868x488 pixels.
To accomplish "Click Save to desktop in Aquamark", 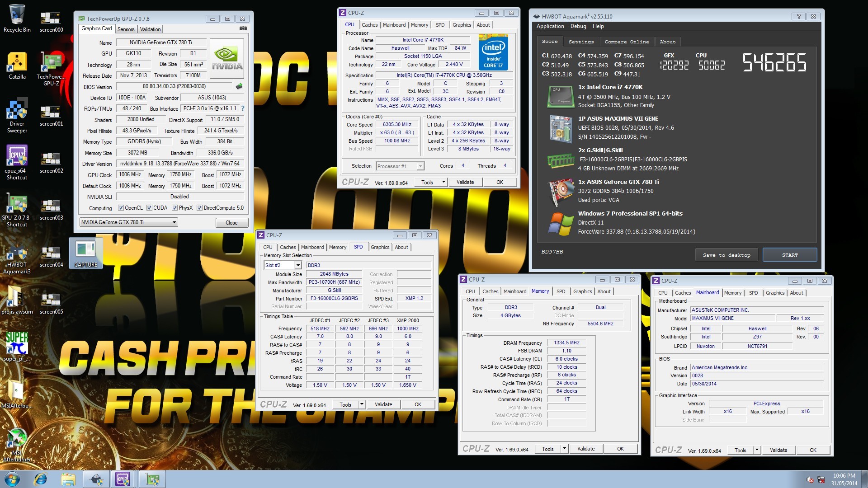I will click(x=726, y=255).
